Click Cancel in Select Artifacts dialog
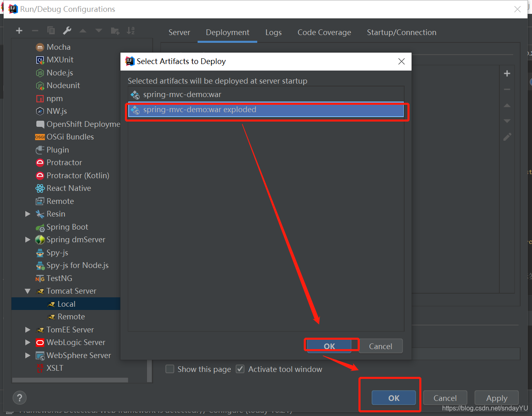The width and height of the screenshot is (532, 416). click(x=381, y=346)
